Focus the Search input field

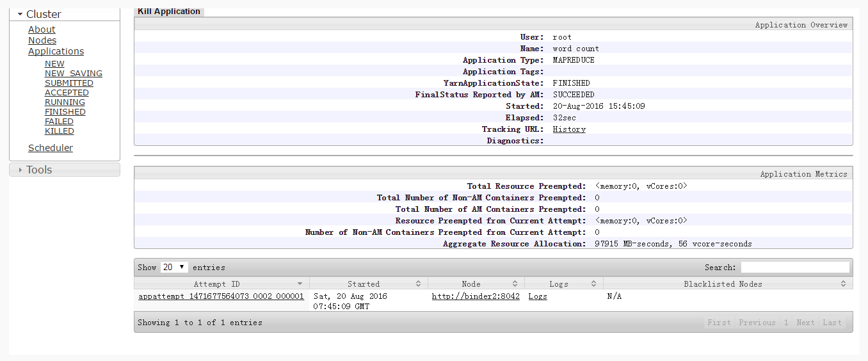pos(795,268)
